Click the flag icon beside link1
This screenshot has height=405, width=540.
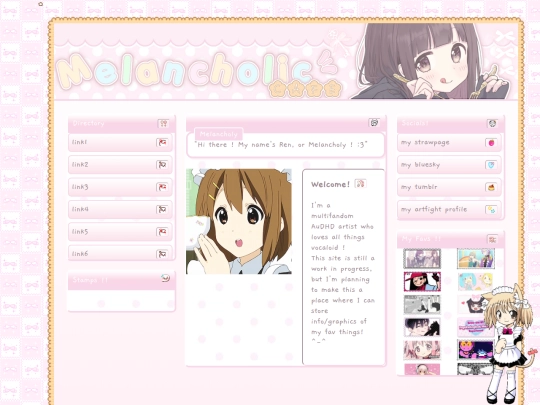click(162, 143)
